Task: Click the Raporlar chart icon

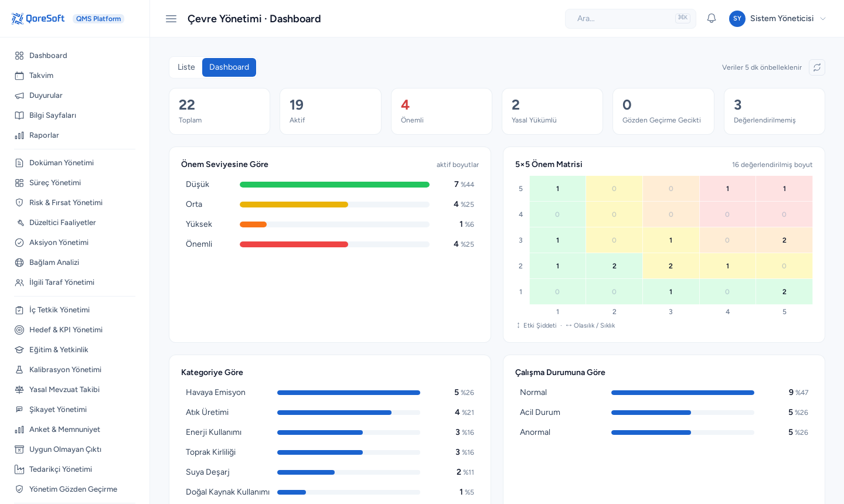Action: tap(19, 135)
